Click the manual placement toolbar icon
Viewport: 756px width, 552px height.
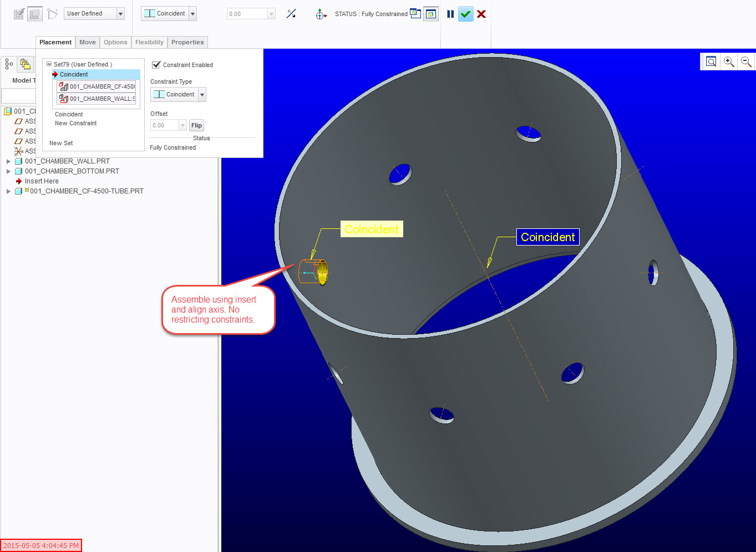click(35, 14)
